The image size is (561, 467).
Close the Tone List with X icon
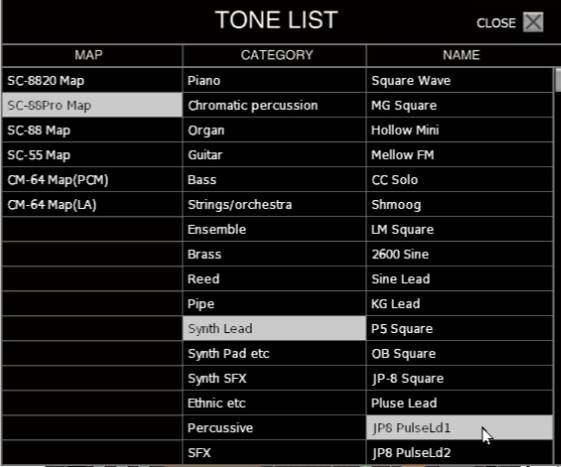coord(533,22)
